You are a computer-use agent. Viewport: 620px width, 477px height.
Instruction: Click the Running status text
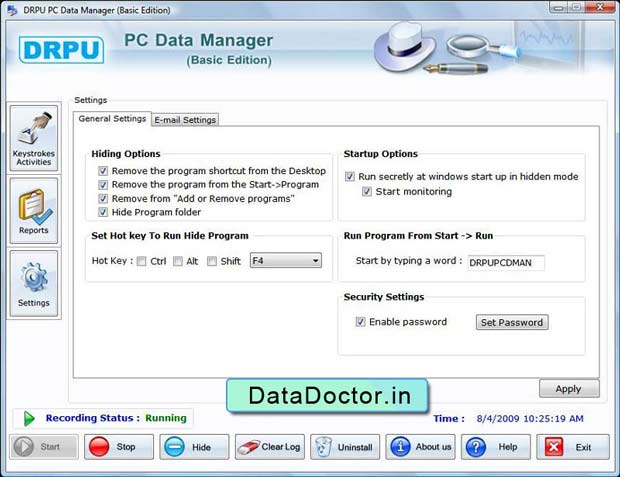tap(166, 418)
